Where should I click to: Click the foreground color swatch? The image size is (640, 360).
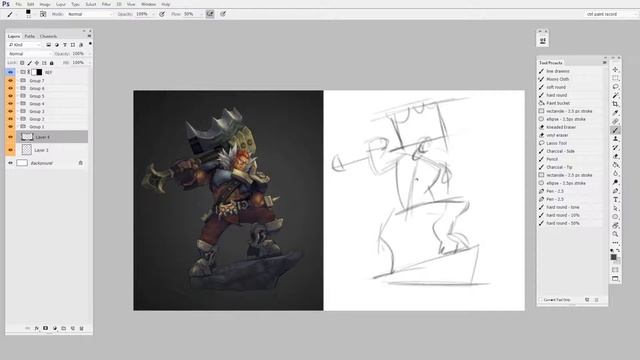[x=613, y=257]
